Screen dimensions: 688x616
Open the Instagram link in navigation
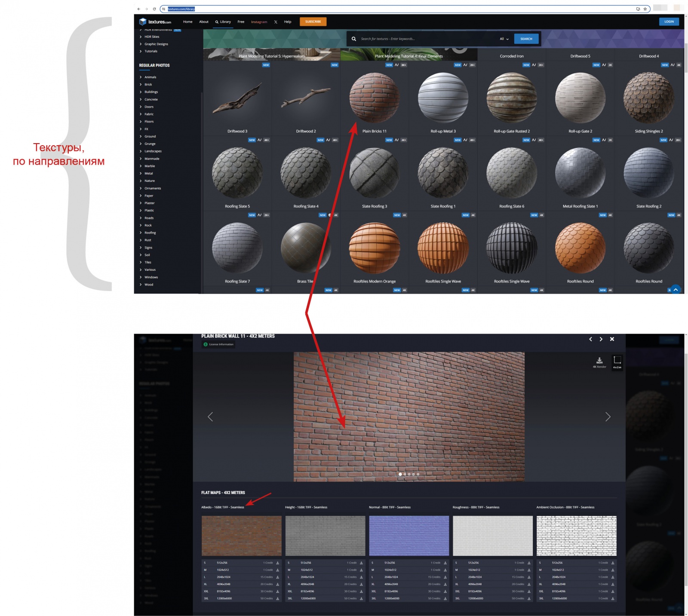pyautogui.click(x=259, y=21)
